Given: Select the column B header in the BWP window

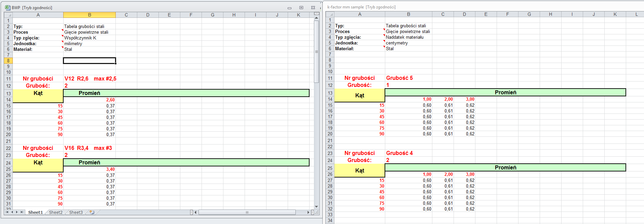Looking at the screenshot, I should click(90, 15).
